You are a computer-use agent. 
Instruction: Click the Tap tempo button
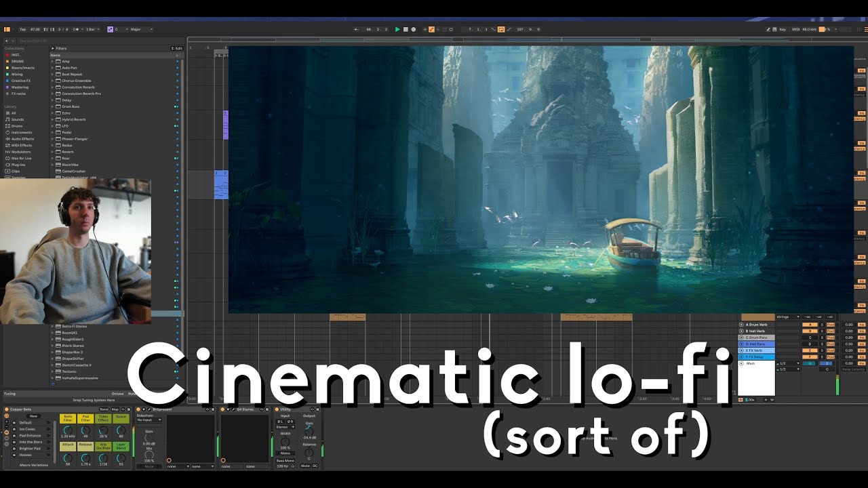click(22, 29)
